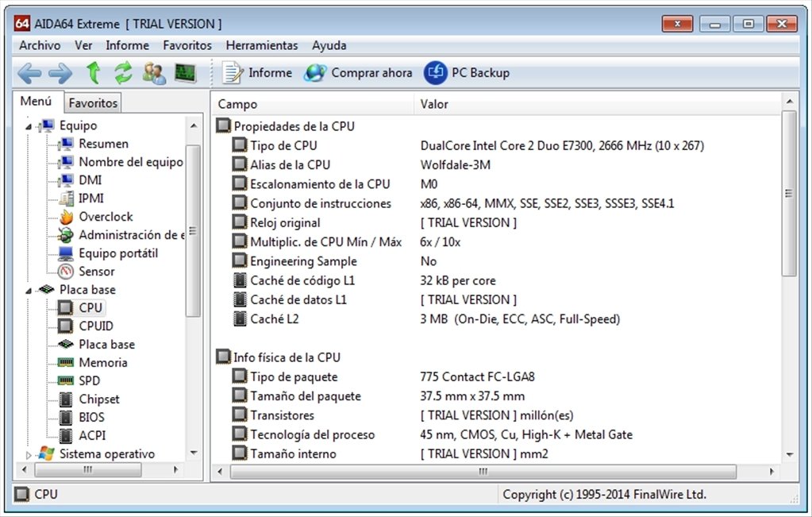This screenshot has width=812, height=517.
Task: Open the Ayuda menu
Action: tap(329, 45)
